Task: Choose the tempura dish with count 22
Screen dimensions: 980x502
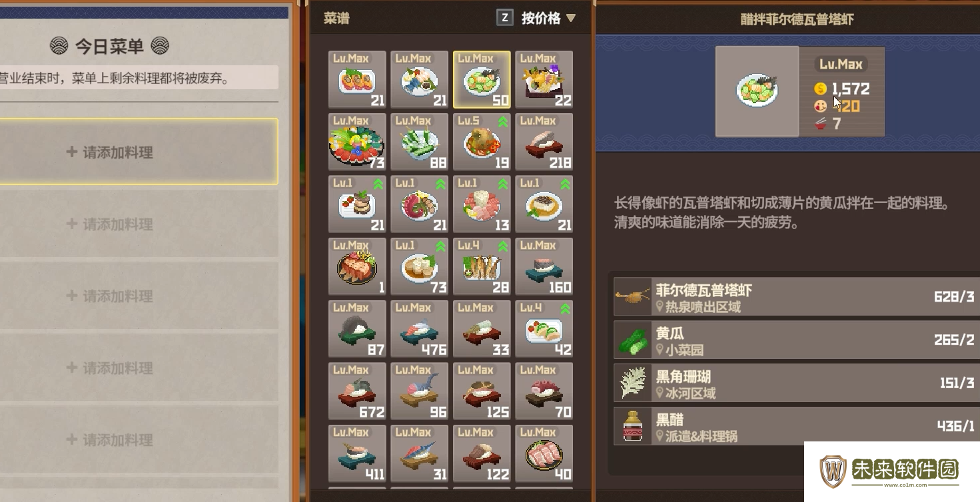Action: click(x=544, y=79)
